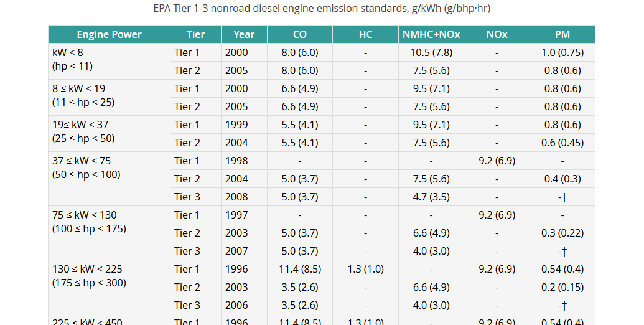Click CO 8.0 (6.0) in the 2000 row
The width and height of the screenshot is (644, 325).
tap(300, 52)
